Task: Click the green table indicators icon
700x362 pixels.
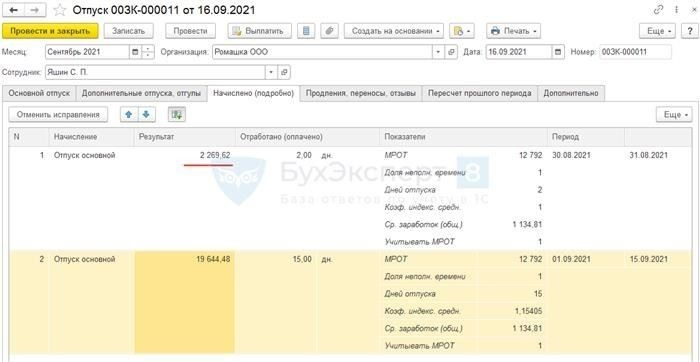Action: point(176,115)
